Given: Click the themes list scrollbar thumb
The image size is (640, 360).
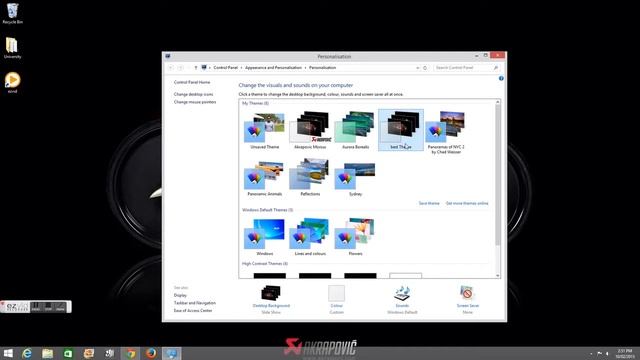Looking at the screenshot, I should 498,175.
